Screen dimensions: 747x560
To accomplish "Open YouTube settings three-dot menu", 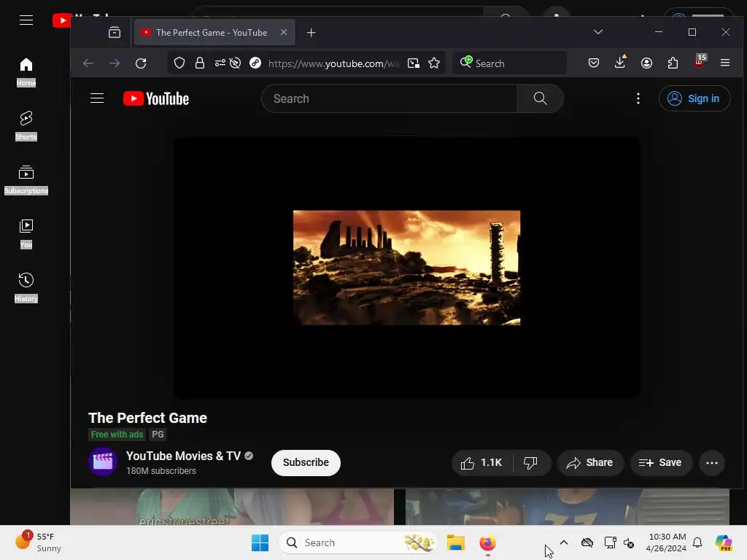I will [638, 98].
